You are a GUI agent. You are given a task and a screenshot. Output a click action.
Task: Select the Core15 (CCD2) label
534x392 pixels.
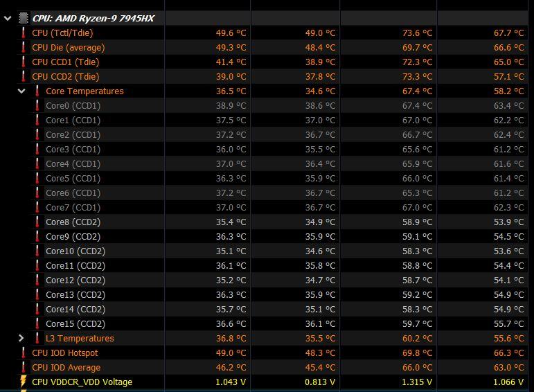point(75,323)
